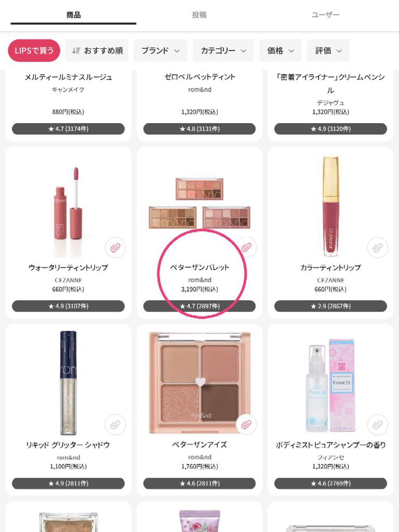This screenshot has height=532, width=399.
Task: Open the 価格 filter dropdown
Action: coord(281,51)
